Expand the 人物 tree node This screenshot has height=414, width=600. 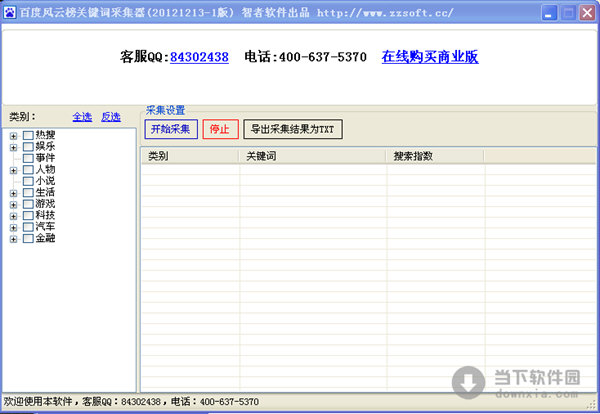[13, 170]
